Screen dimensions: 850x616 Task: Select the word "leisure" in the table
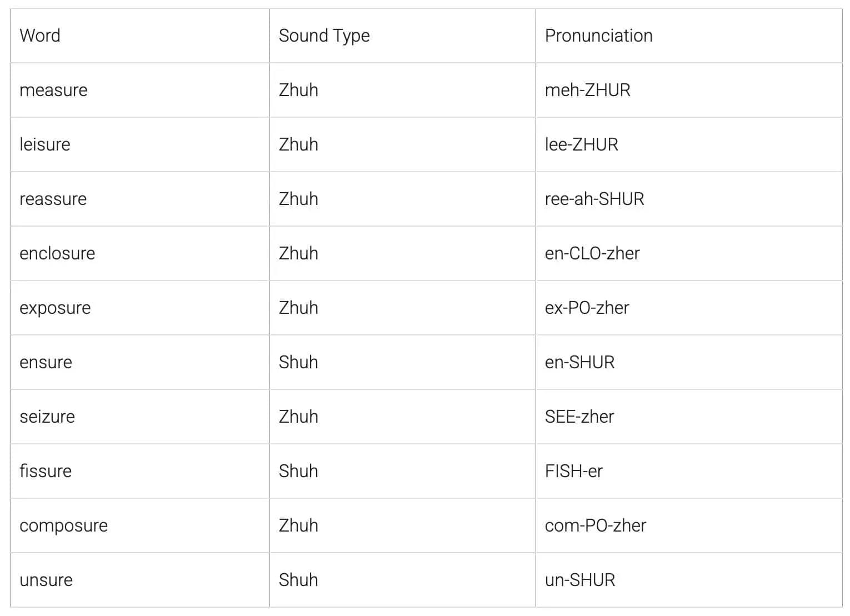45,144
